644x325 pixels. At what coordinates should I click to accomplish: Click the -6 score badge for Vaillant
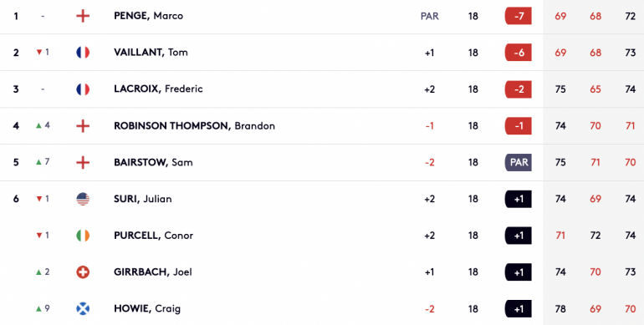point(519,53)
